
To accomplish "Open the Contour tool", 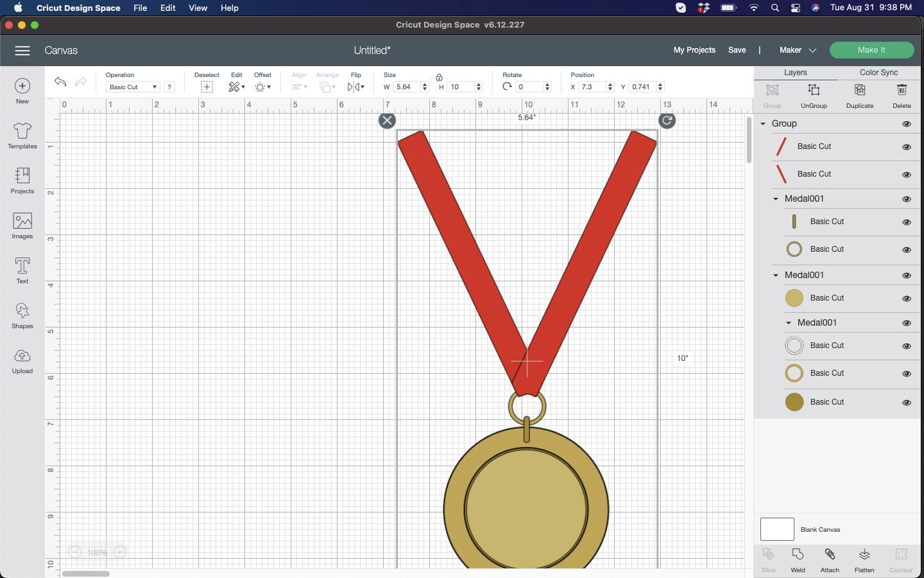I will click(x=901, y=559).
